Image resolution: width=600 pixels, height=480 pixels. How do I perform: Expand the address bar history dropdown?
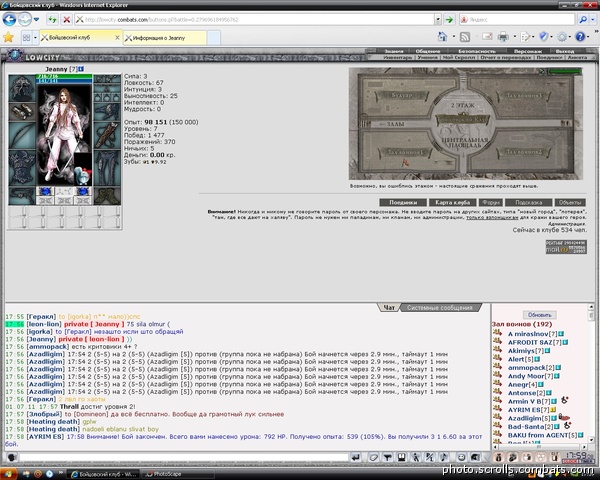coord(438,19)
